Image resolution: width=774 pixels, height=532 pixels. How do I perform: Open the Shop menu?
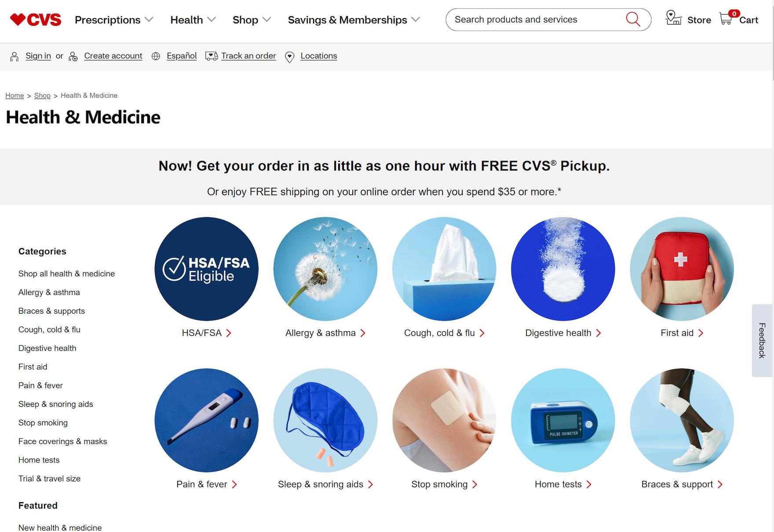(x=252, y=20)
